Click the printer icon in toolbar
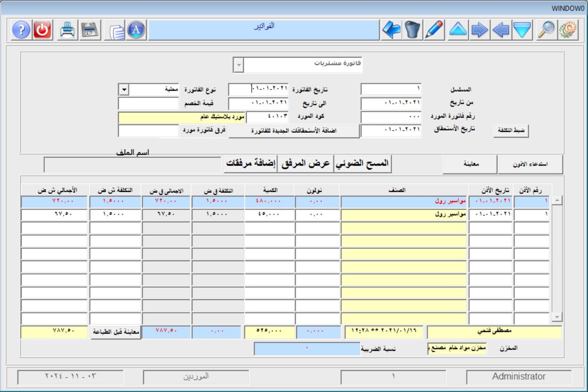Screen dimensions: 588x392 (68, 30)
